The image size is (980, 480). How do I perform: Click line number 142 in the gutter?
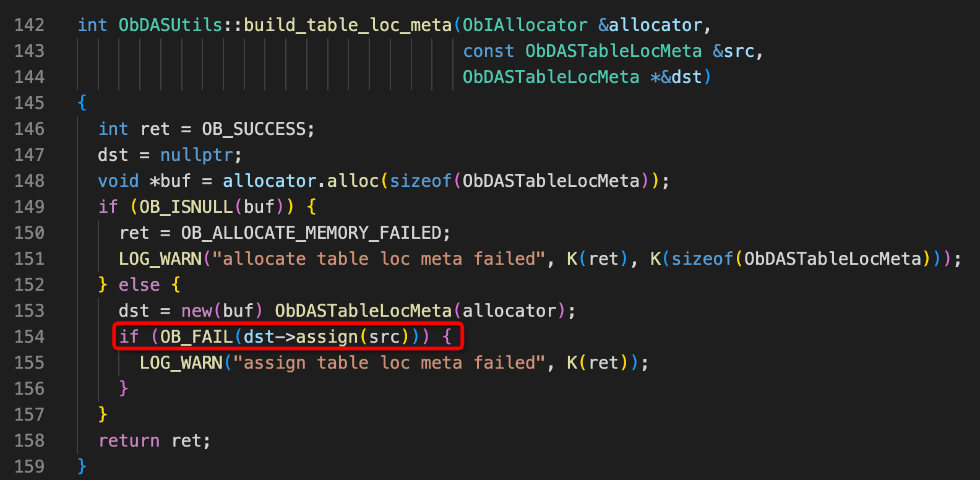pos(29,25)
